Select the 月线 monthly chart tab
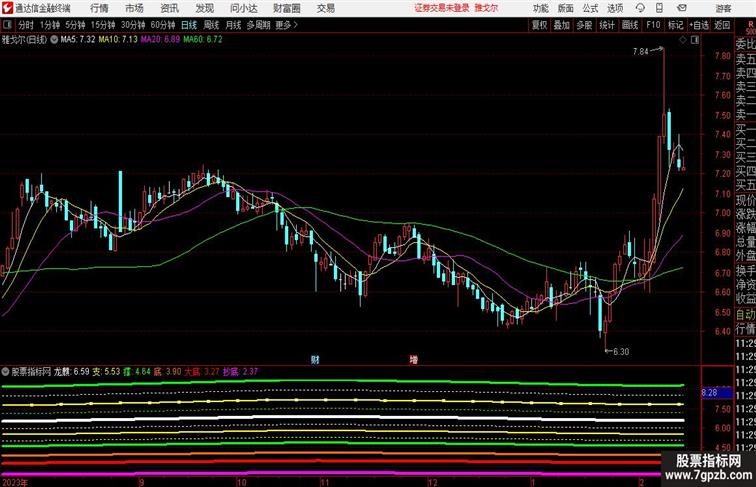 (233, 25)
